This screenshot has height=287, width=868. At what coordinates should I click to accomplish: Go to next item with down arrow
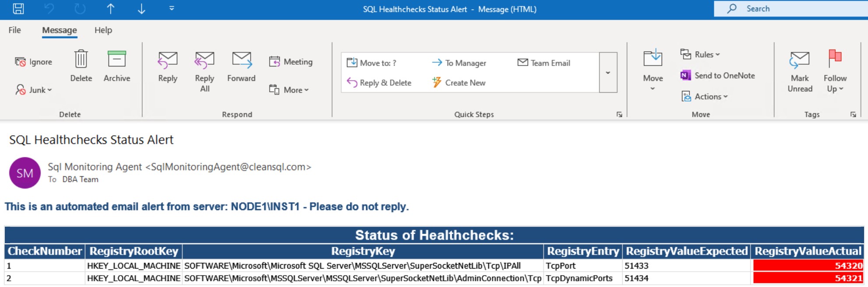[141, 9]
